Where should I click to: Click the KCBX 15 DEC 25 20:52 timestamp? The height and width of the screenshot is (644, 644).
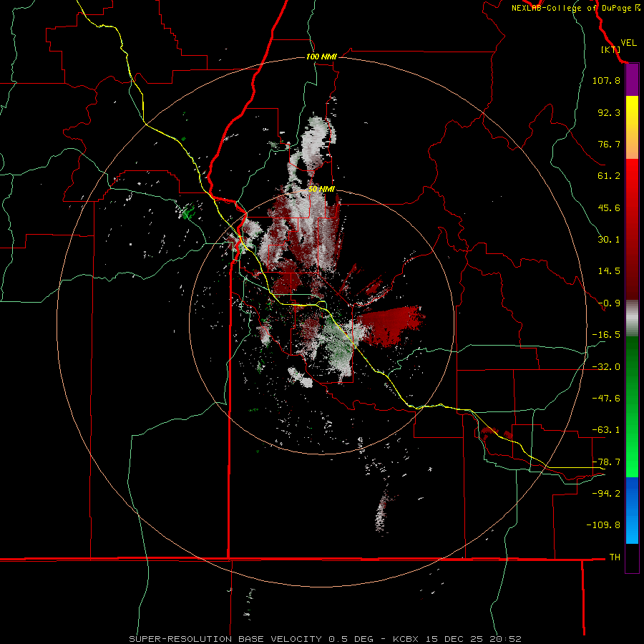(x=457, y=639)
